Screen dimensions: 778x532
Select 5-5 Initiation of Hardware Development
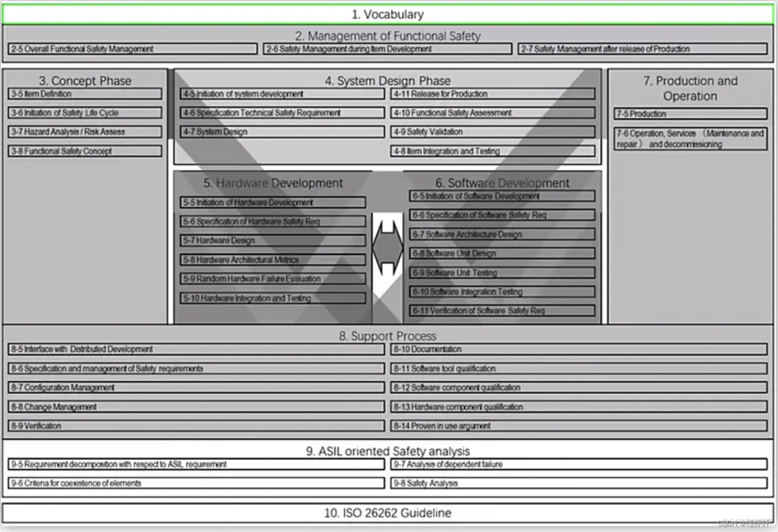coord(273,202)
